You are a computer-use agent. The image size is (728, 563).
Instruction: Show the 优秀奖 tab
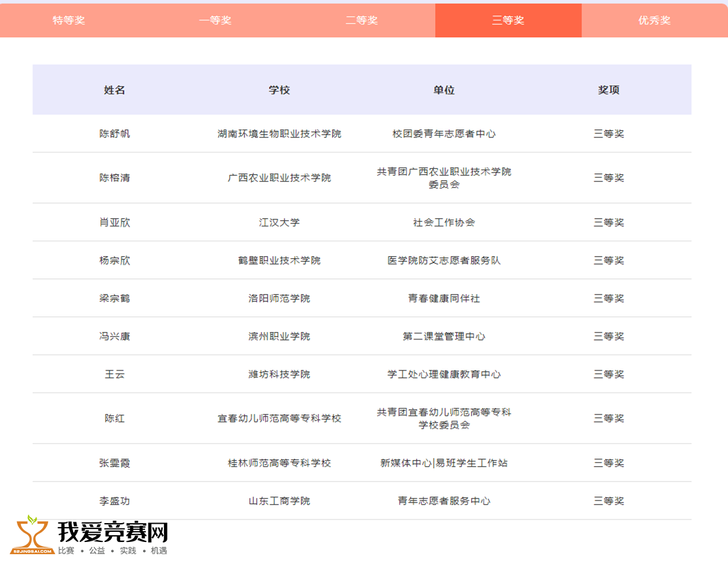coord(655,20)
